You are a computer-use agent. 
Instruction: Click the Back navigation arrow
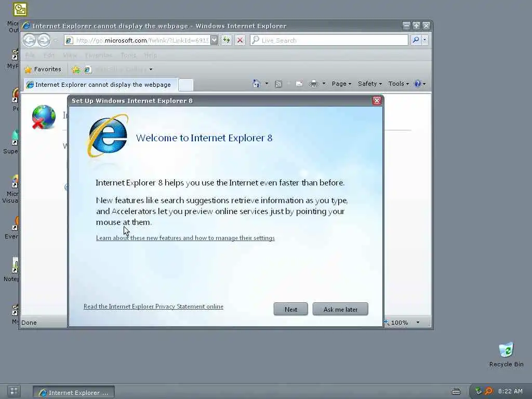tap(29, 41)
